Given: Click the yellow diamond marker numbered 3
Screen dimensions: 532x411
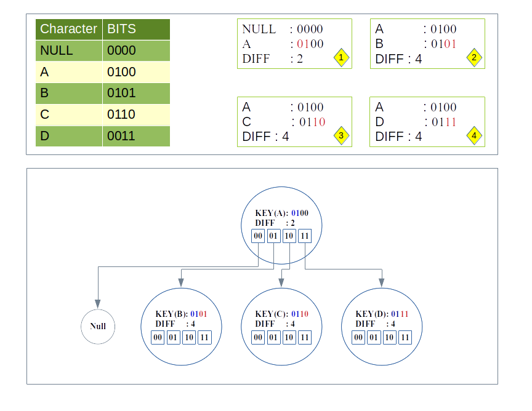Looking at the screenshot, I should tap(341, 135).
